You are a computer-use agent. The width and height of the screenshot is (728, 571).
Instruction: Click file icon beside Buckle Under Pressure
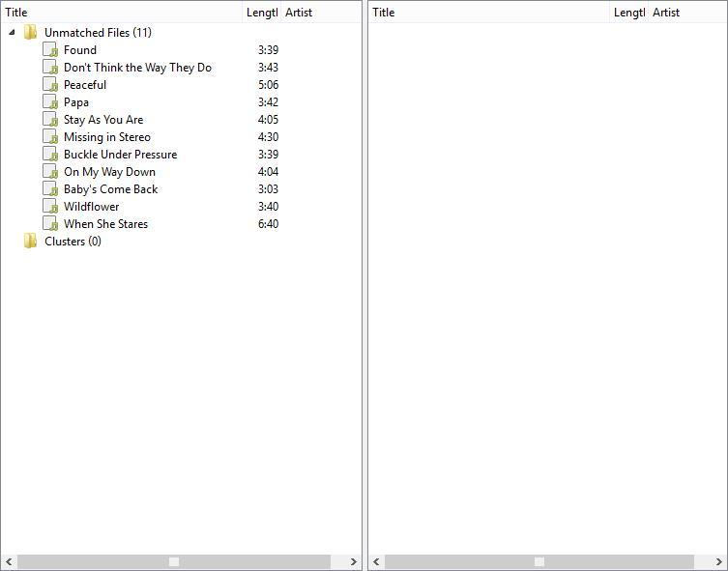(x=50, y=154)
